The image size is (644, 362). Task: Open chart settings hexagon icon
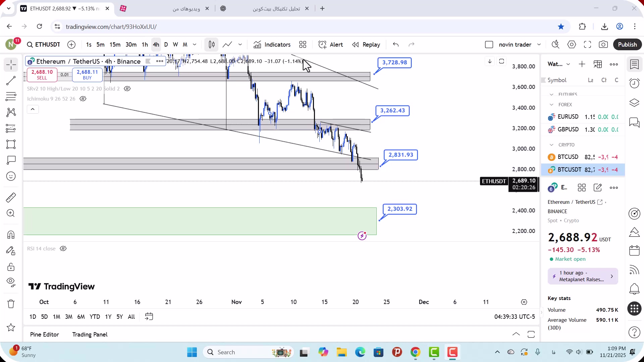point(572,45)
